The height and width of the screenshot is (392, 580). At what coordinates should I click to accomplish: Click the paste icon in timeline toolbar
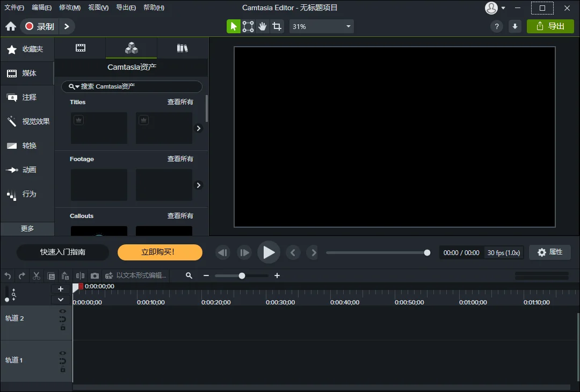pos(65,276)
